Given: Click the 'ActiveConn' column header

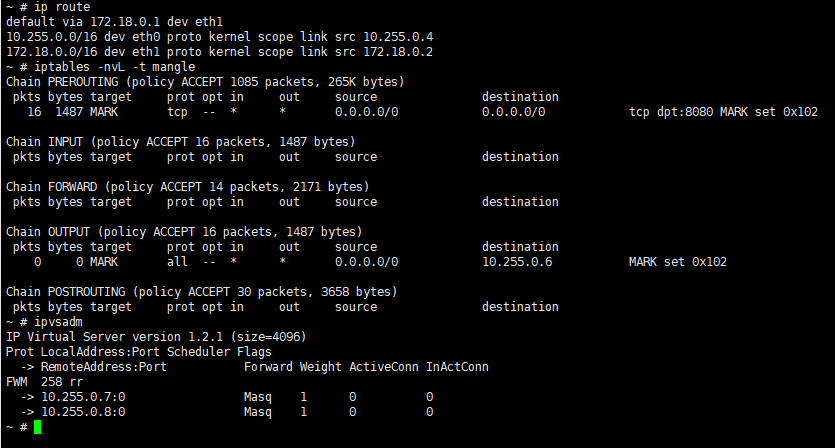Looking at the screenshot, I should click(383, 367).
